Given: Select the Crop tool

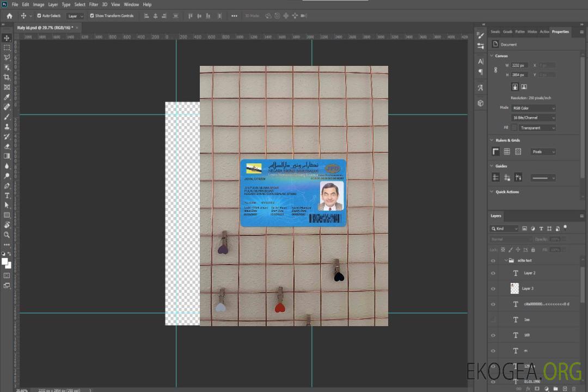Looking at the screenshot, I should [7, 77].
